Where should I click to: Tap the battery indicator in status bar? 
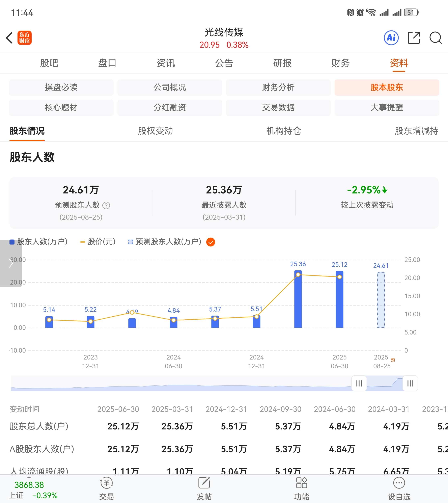pyautogui.click(x=412, y=12)
